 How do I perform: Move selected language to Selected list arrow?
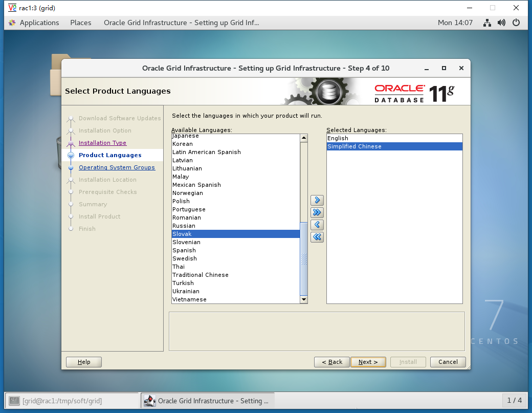click(317, 200)
